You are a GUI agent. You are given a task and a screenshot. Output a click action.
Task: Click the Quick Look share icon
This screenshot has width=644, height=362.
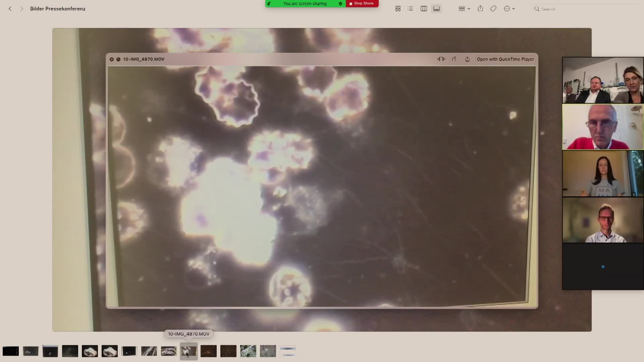pos(467,59)
